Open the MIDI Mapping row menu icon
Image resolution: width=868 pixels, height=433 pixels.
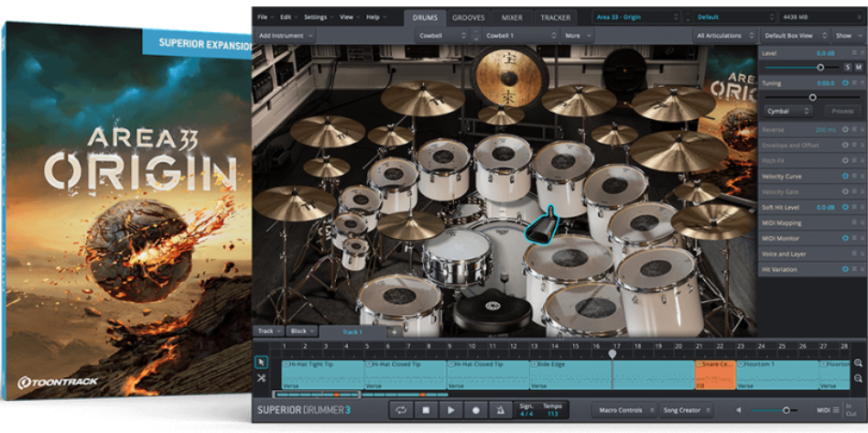854,222
